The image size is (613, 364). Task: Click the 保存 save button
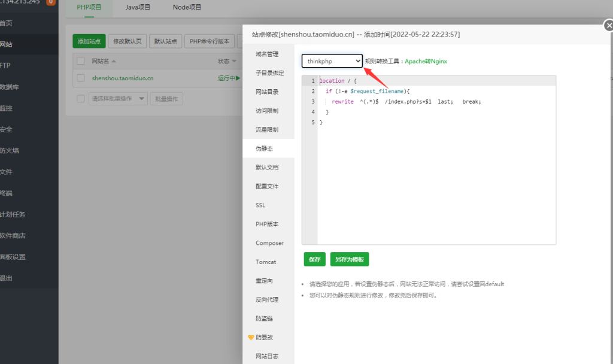coord(314,259)
